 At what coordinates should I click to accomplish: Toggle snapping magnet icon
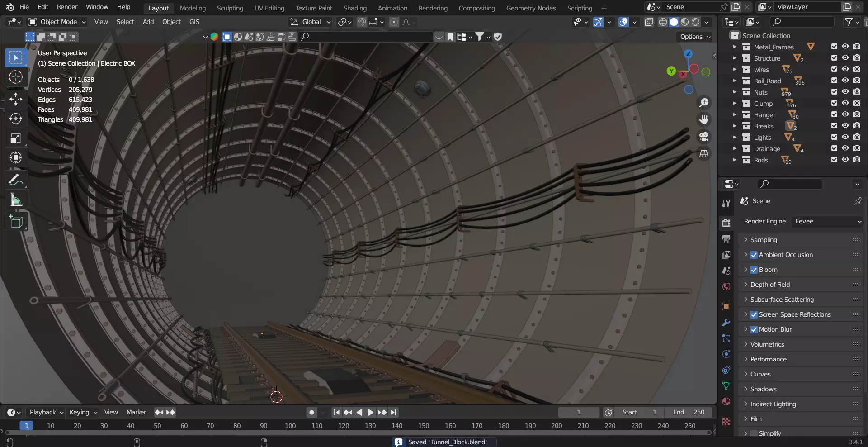click(x=362, y=22)
